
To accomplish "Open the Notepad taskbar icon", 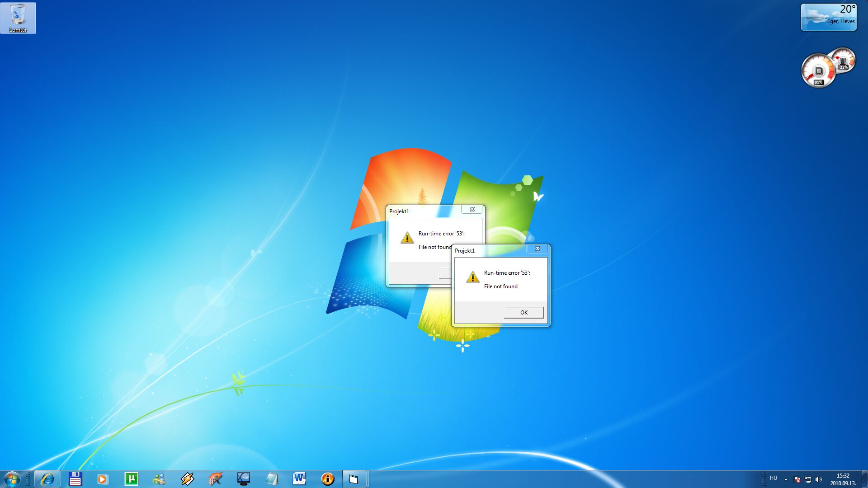I will pyautogui.click(x=271, y=479).
